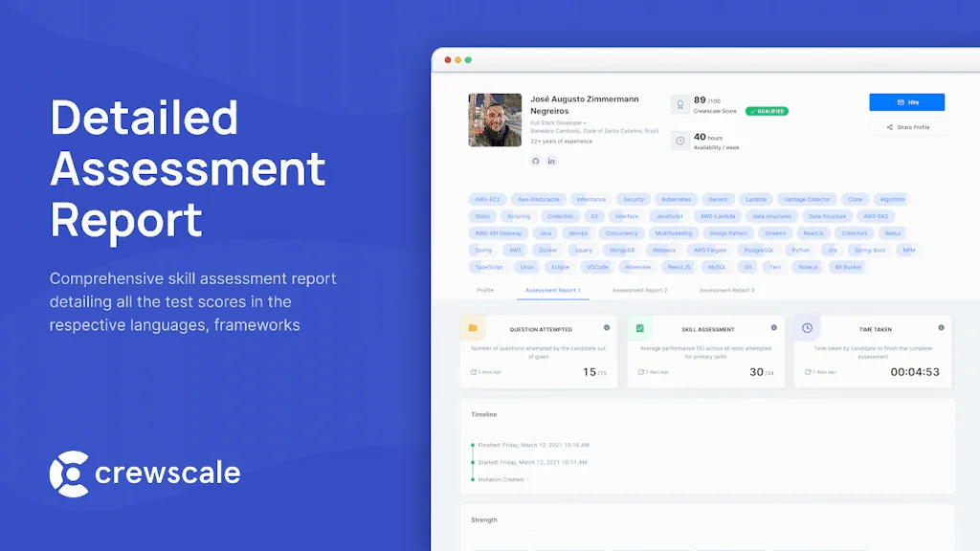Click the Question Attempted folder icon
The image size is (980, 551).
point(473,328)
